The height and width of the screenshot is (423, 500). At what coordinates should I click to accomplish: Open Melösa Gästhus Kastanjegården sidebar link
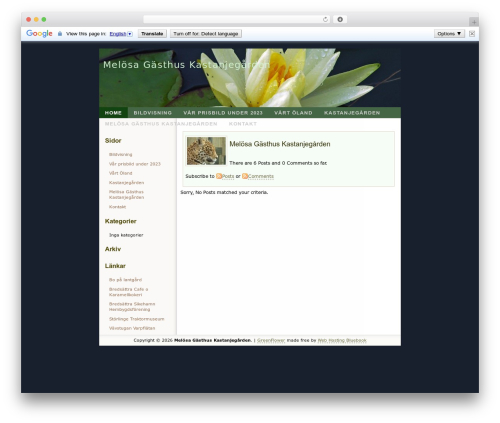[x=126, y=194]
